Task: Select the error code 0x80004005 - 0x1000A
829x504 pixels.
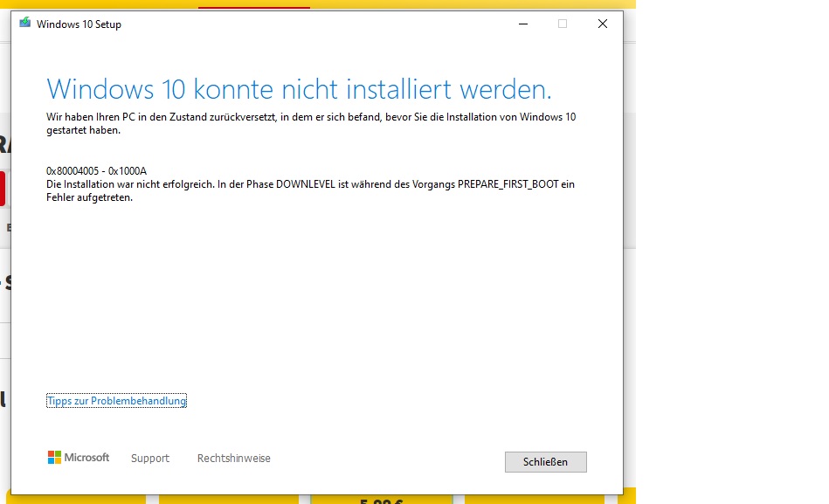Action: pos(96,171)
